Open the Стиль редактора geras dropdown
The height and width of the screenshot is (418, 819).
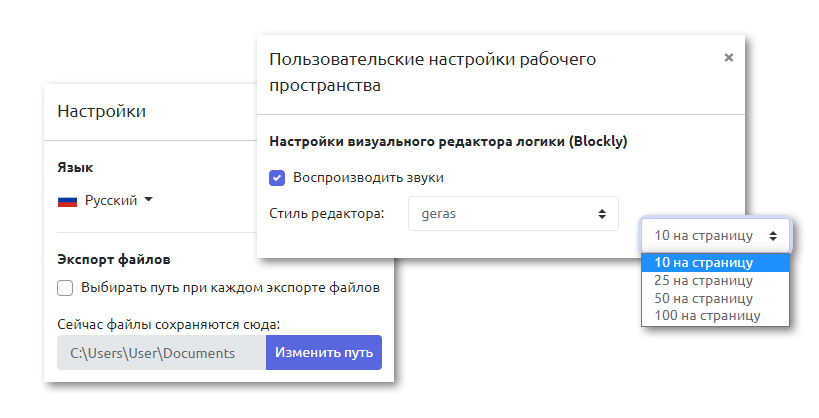512,214
